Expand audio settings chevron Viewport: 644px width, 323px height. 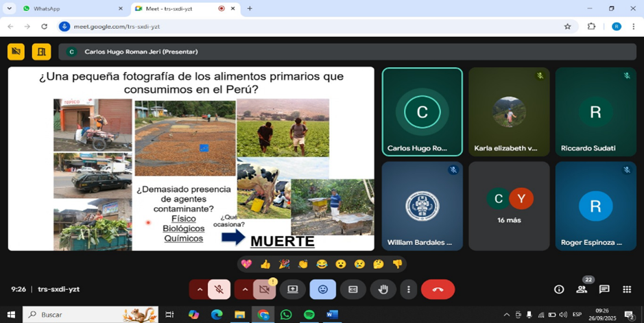200,289
